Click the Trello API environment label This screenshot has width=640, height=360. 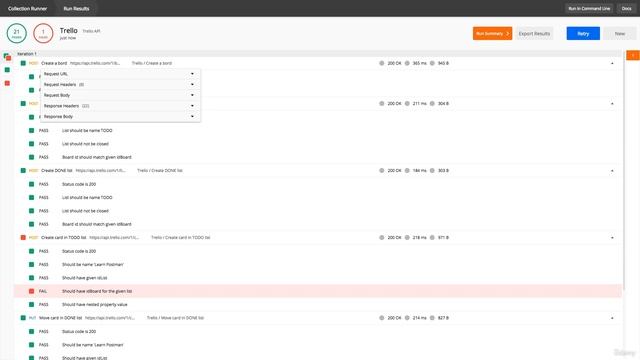[91, 31]
